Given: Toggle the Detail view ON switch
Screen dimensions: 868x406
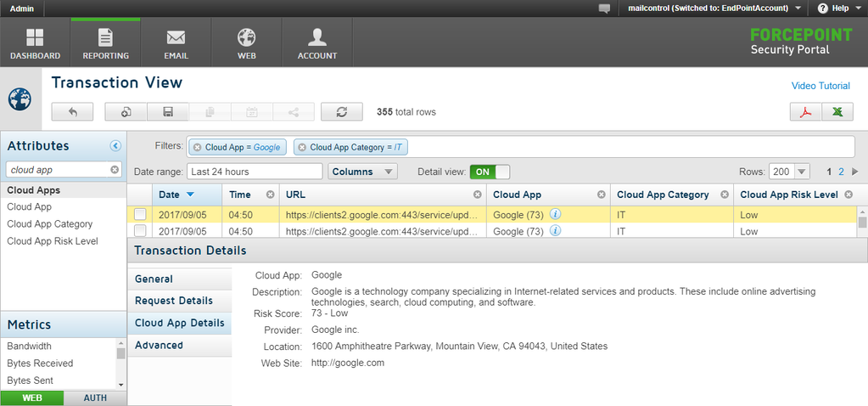Looking at the screenshot, I should (490, 172).
